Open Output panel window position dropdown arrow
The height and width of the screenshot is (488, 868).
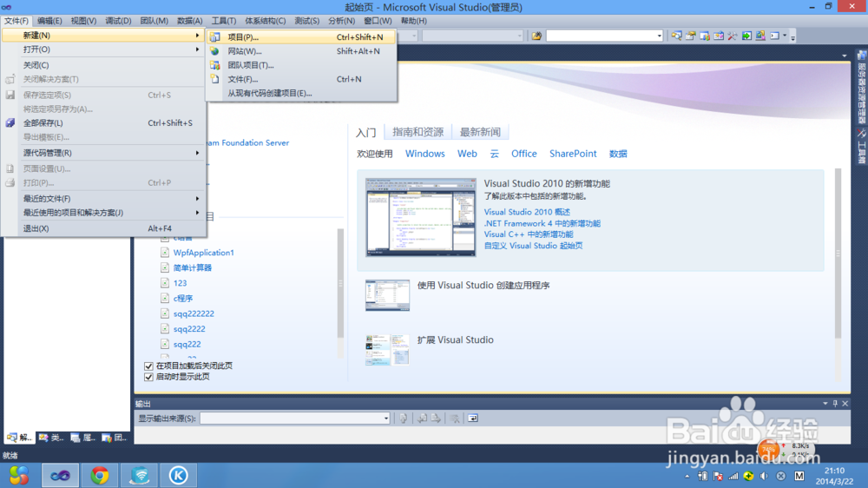[x=825, y=404]
